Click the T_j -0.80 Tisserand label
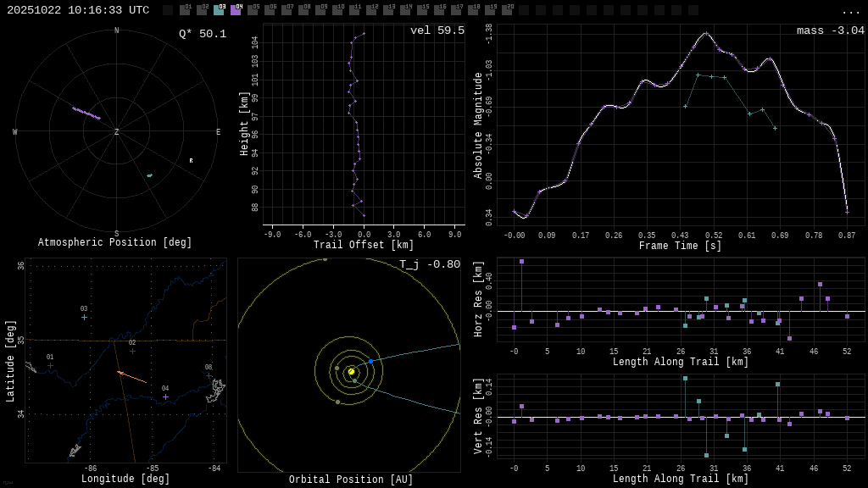 point(430,264)
